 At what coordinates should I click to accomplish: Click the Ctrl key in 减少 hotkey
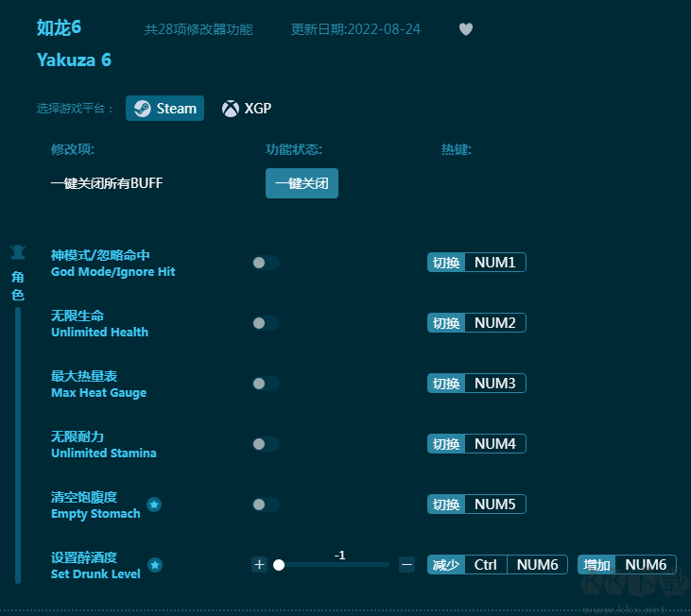pos(486,564)
